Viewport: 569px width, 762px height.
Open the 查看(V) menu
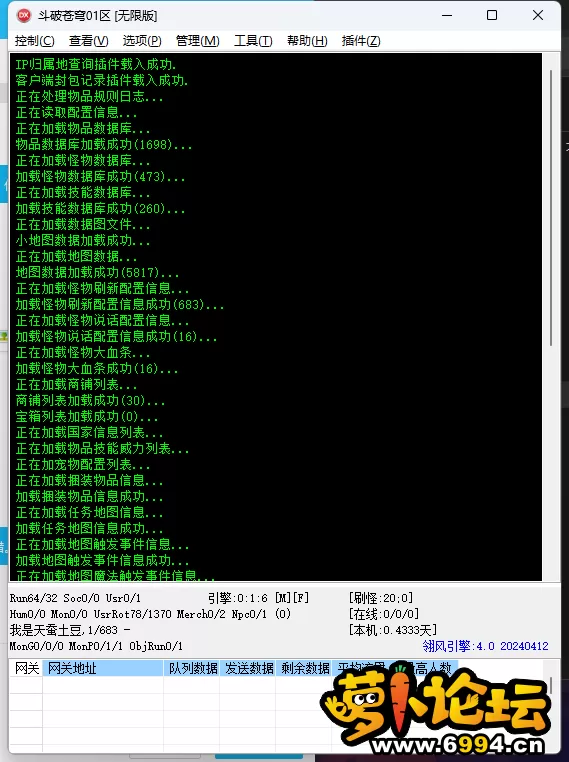(88, 41)
